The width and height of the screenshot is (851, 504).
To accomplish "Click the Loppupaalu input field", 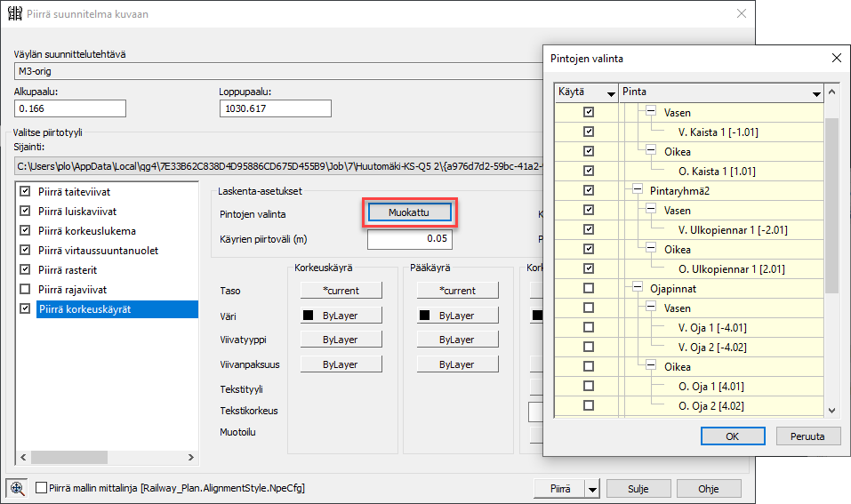I will click(275, 108).
